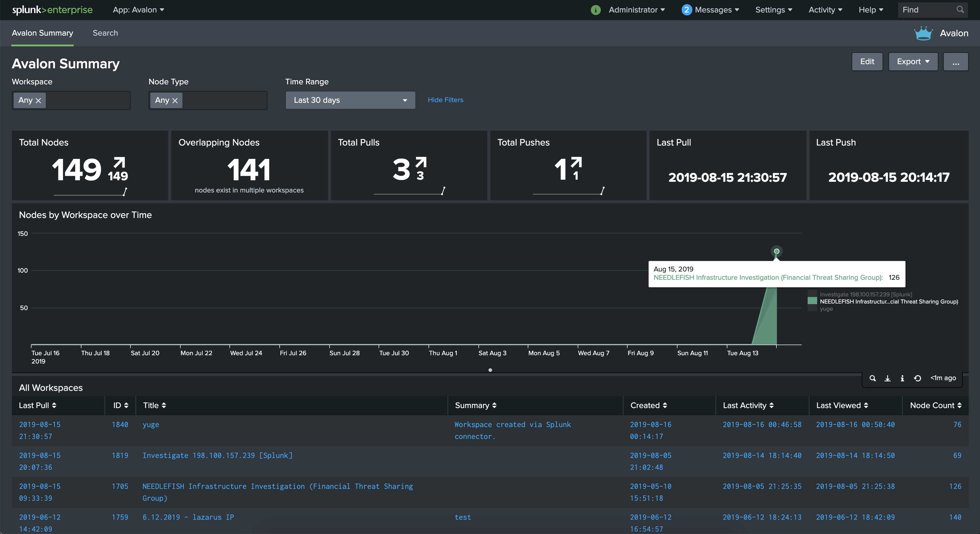This screenshot has height=534, width=980.
Task: Click the Splunk enterprise logo
Action: pyautogui.click(x=52, y=10)
